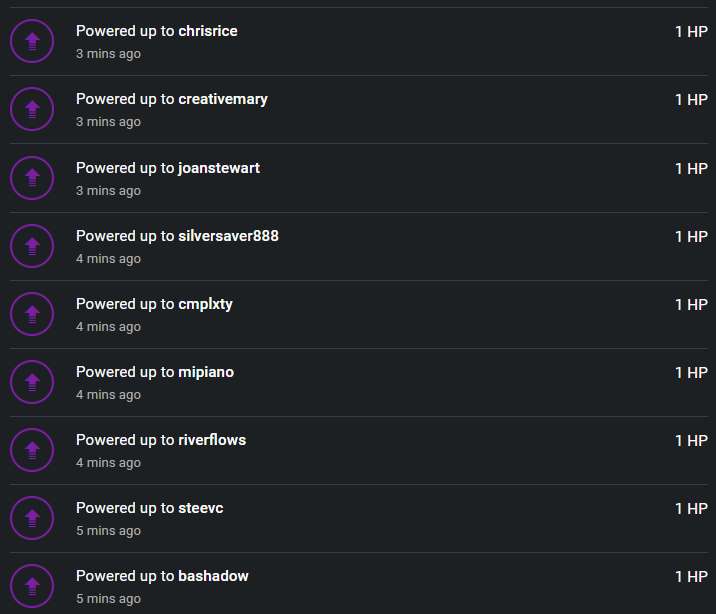Screen dimensions: 716x614
Task: Select the purple arrow icon for cmplxty
Action: coord(32,314)
